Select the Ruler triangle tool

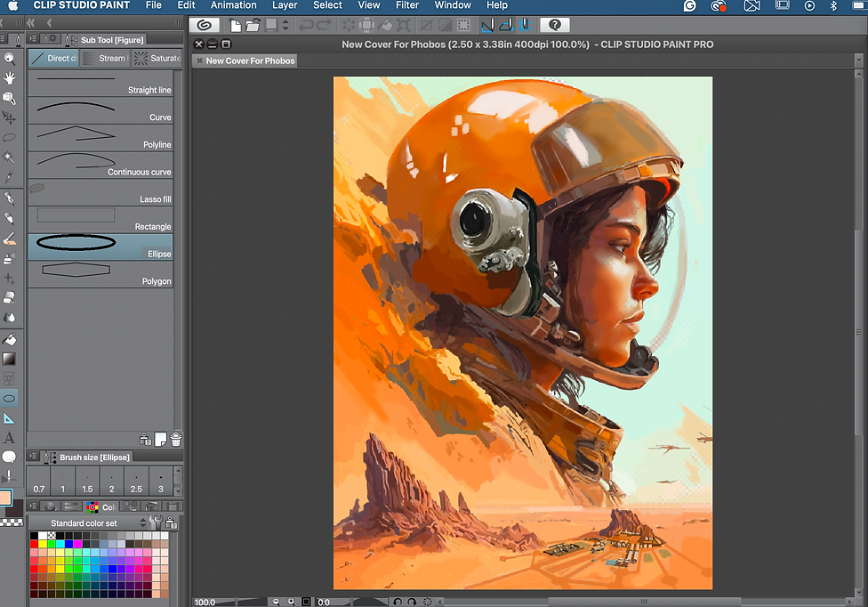click(9, 418)
